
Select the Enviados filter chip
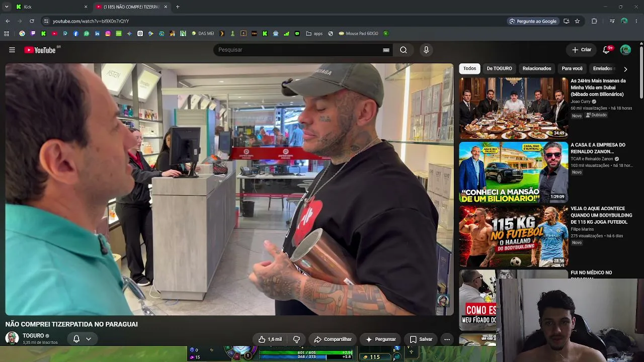pos(603,69)
